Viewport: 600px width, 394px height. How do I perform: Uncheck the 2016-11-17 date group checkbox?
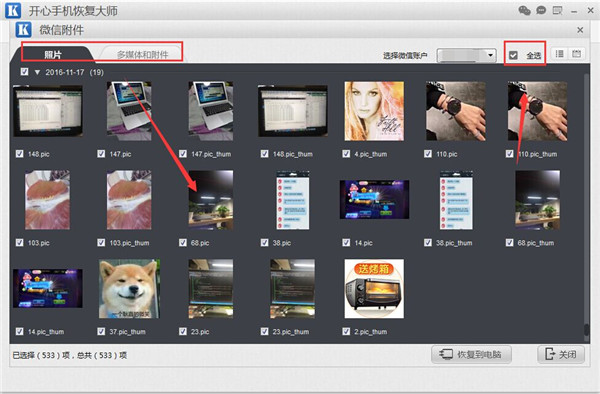click(x=24, y=72)
